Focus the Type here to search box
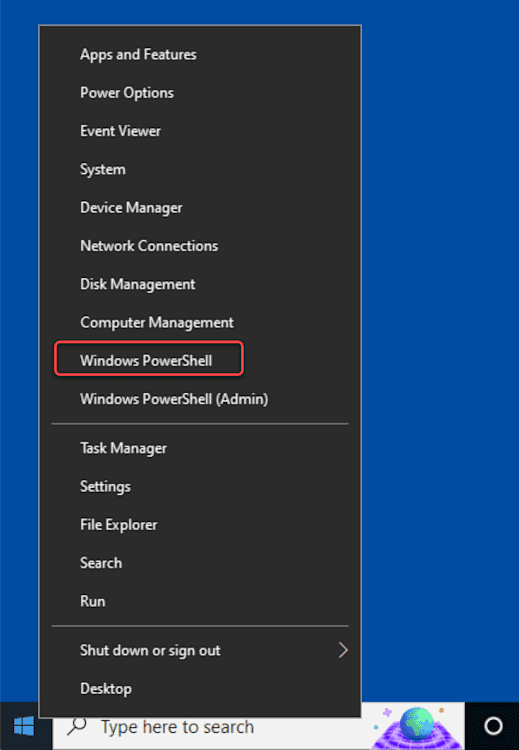The image size is (519, 750). [258, 726]
